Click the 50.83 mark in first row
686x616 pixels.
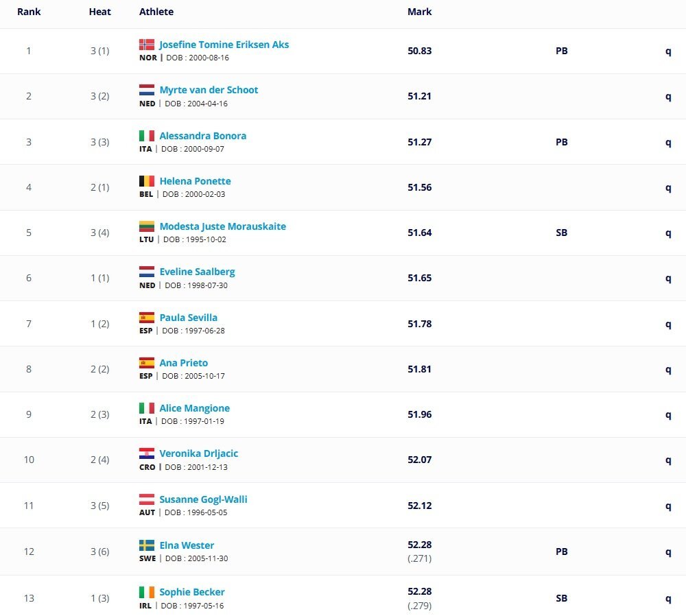tap(420, 51)
